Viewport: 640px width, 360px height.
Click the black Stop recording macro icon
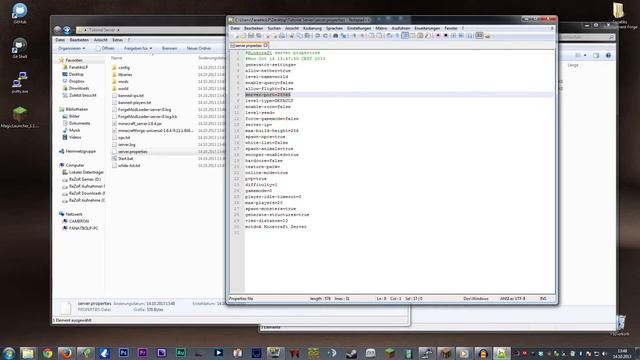click(x=446, y=36)
